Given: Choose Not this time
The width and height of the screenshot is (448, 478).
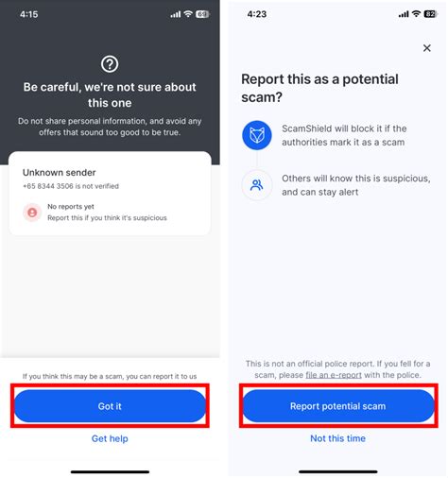Looking at the screenshot, I should (x=337, y=438).
